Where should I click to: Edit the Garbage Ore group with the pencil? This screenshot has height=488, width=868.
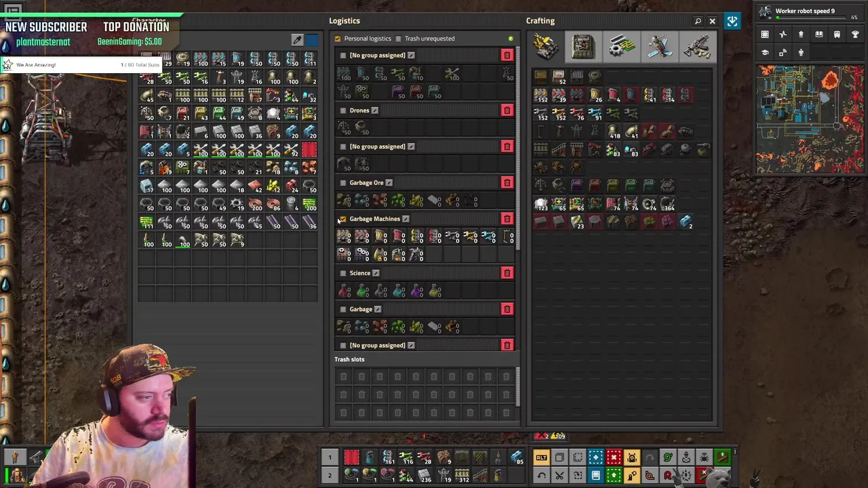(389, 182)
